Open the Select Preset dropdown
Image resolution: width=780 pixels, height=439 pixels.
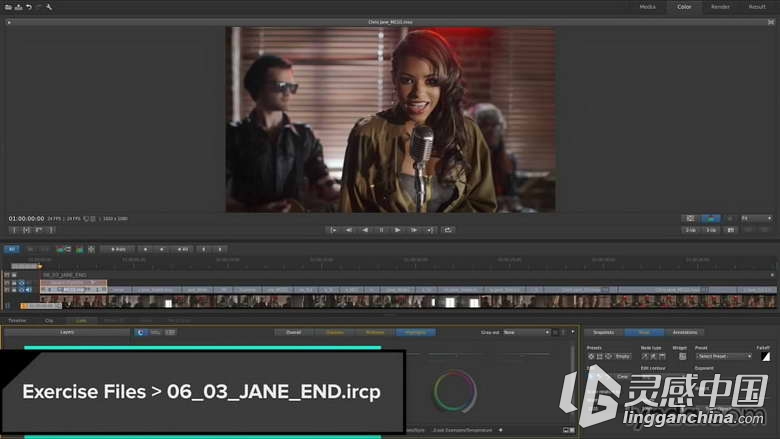tap(724, 356)
